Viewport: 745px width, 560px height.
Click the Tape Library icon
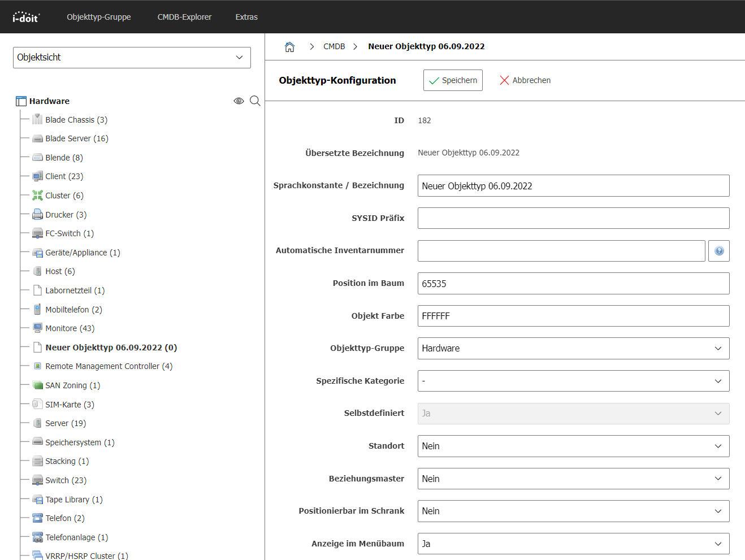(x=37, y=500)
